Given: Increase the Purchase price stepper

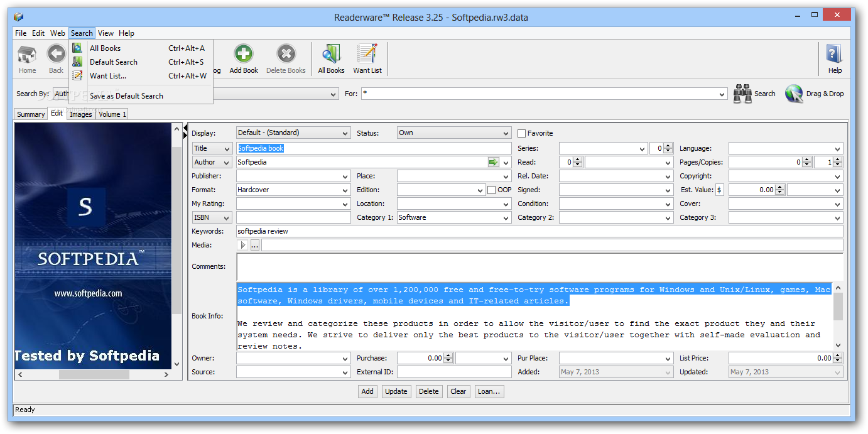Looking at the screenshot, I should pyautogui.click(x=448, y=355).
